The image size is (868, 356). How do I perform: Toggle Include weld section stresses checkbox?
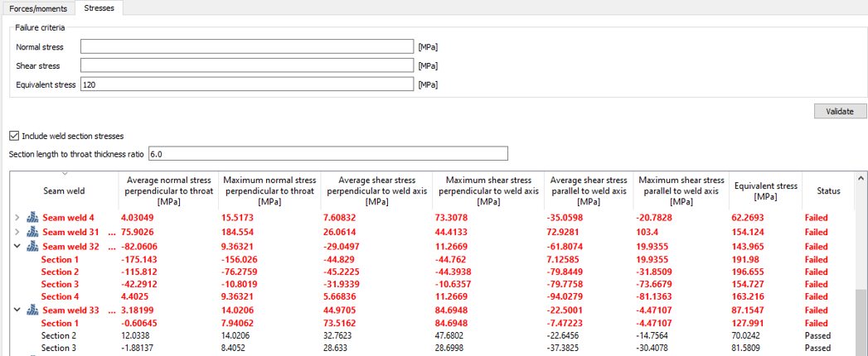pyautogui.click(x=14, y=136)
